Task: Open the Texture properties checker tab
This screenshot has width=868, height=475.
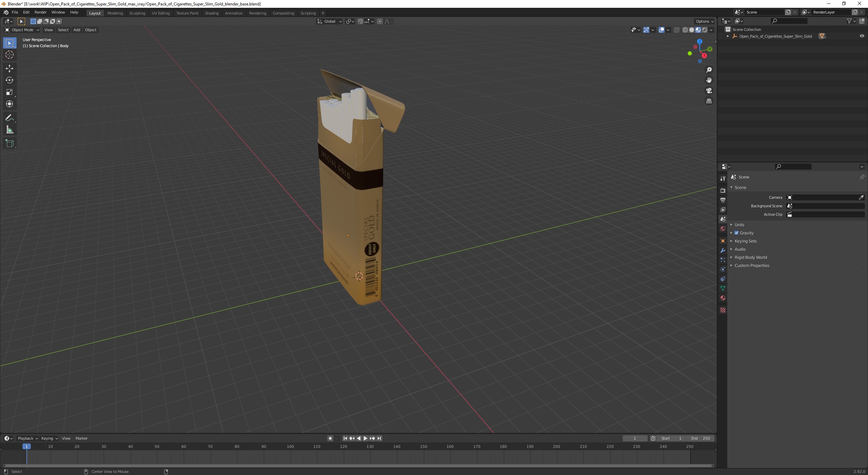Action: click(723, 310)
